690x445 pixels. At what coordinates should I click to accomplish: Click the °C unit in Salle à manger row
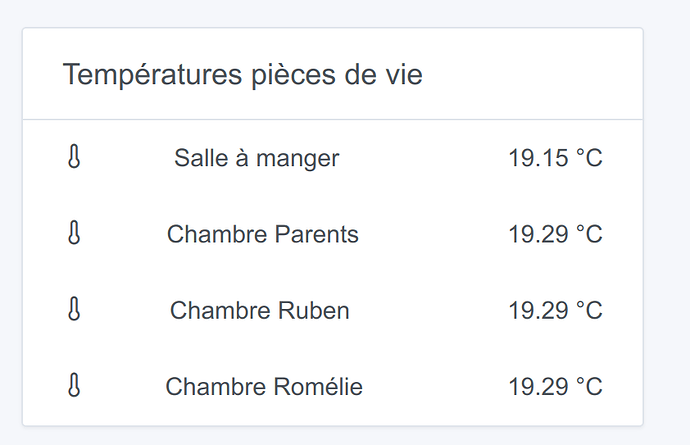point(589,158)
